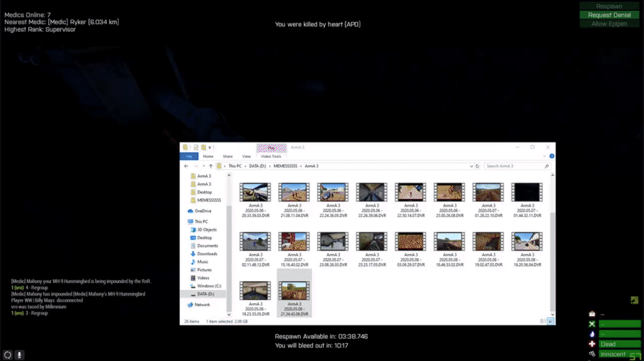This screenshot has width=644, height=361.
Task: Open the ArmA 3 2020.05.06 - 20.33.59.03.DVR video thumbnail
Action: [255, 192]
